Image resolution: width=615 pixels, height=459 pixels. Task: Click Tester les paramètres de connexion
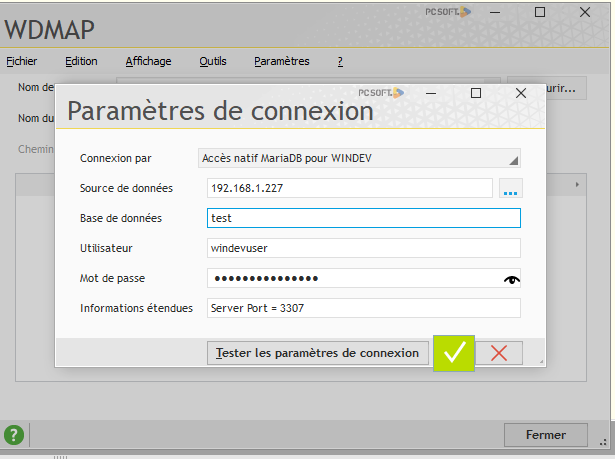point(318,353)
